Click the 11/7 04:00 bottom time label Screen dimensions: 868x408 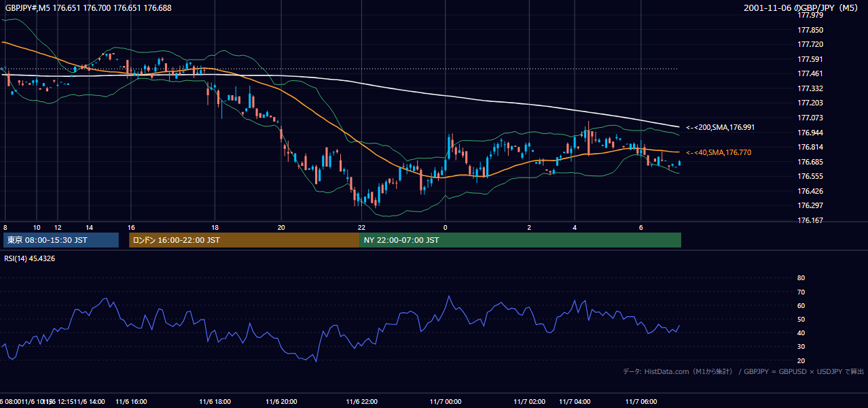click(x=575, y=402)
